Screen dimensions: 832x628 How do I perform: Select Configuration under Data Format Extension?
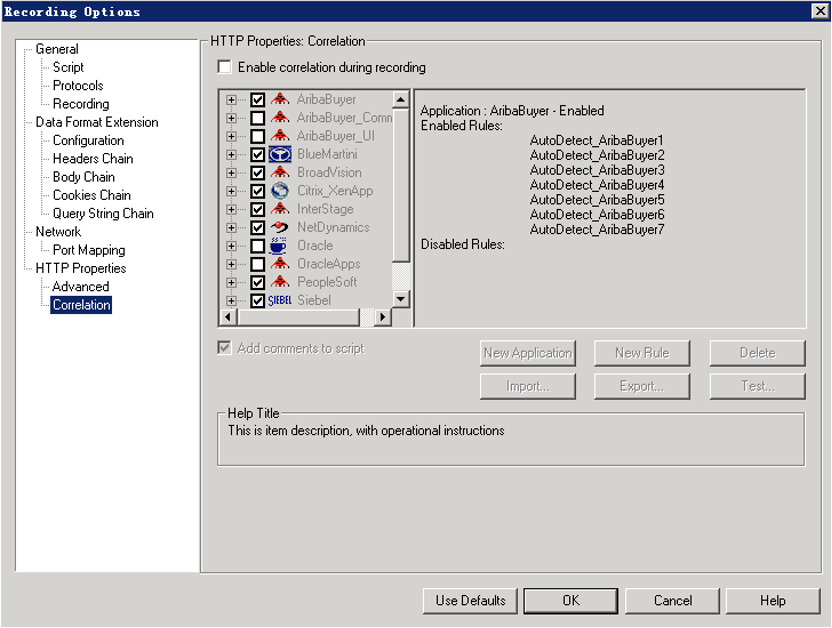[88, 141]
